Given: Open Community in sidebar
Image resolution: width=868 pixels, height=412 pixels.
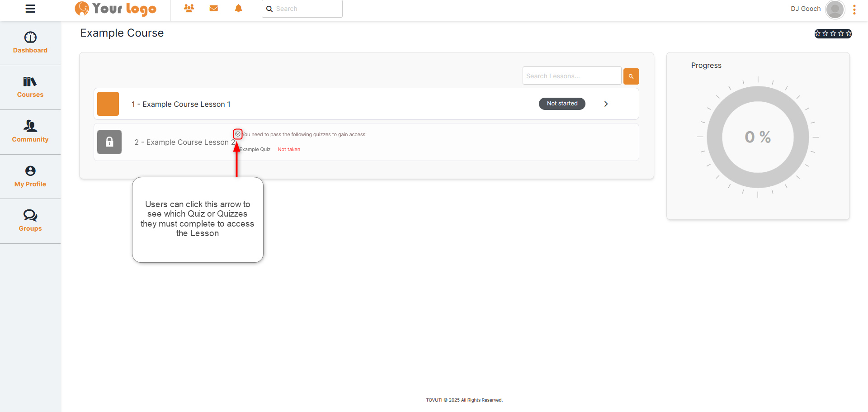Looking at the screenshot, I should click(30, 132).
